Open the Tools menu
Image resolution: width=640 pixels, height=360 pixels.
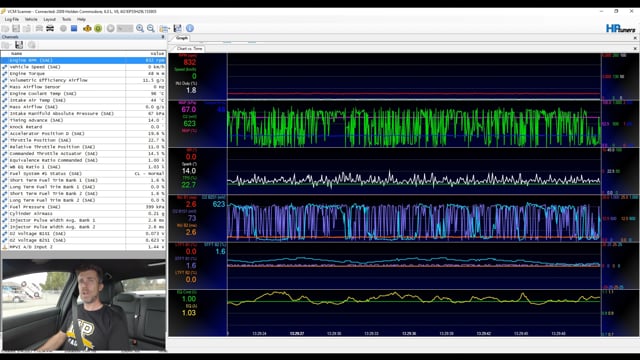pos(67,19)
